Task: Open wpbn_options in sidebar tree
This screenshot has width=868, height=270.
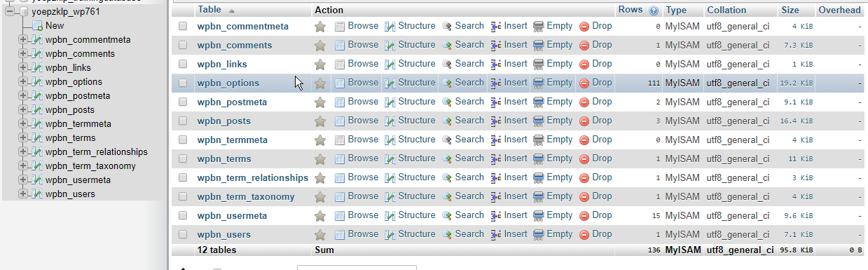Action: (x=74, y=82)
